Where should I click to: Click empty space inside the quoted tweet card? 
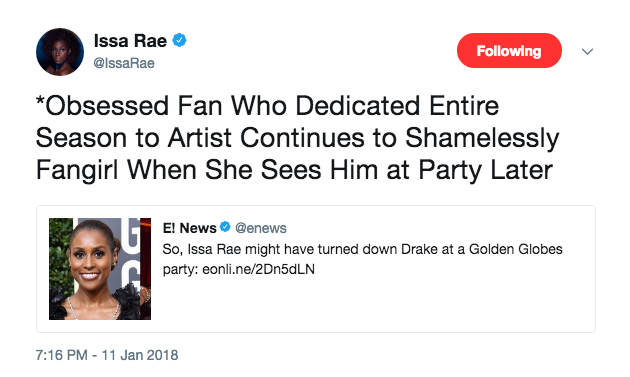click(x=374, y=305)
